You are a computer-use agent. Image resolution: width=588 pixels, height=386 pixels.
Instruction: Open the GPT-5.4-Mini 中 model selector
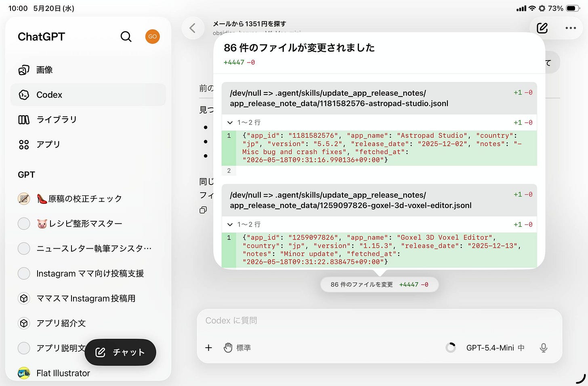point(495,348)
